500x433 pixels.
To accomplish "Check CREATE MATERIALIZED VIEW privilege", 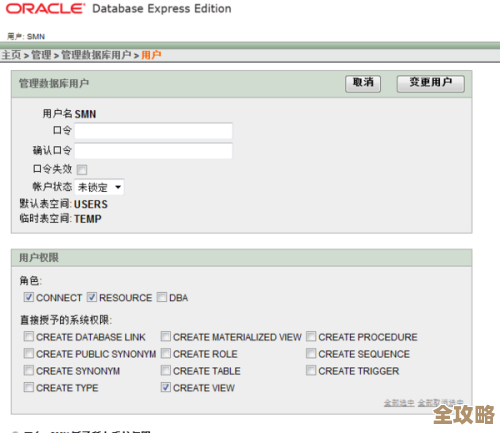I will [x=166, y=336].
